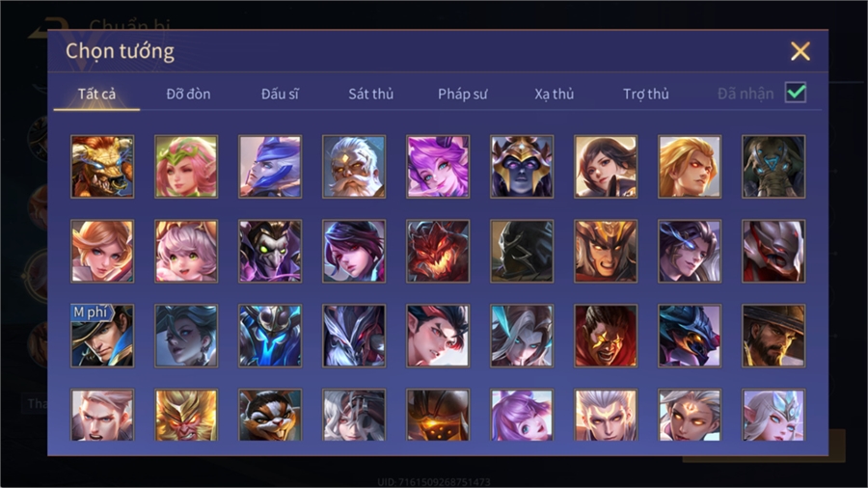Choose the pink-haired girl with flower crown
868x488 pixels.
186,167
